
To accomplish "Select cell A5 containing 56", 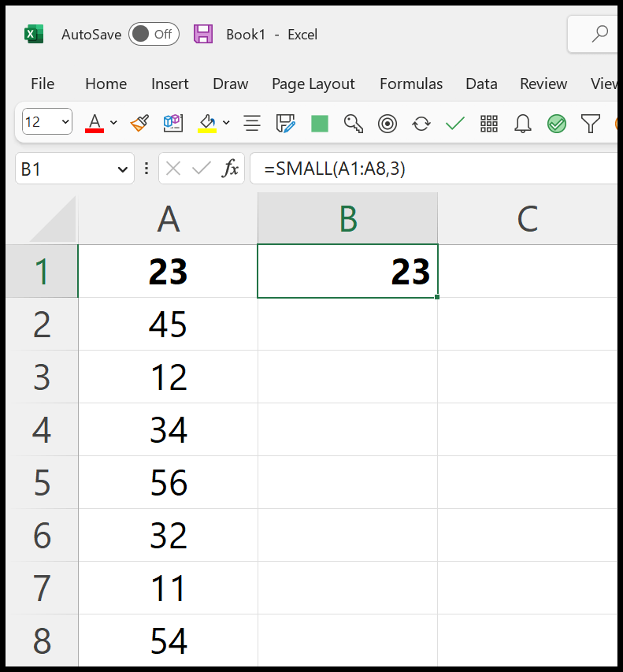I will [x=168, y=482].
